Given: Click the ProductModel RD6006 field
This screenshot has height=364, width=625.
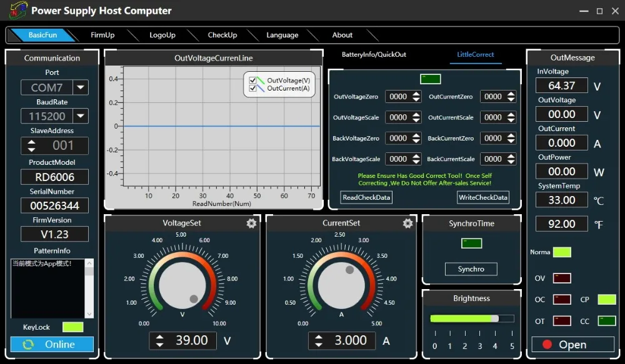Looking at the screenshot, I should pyautogui.click(x=54, y=177).
